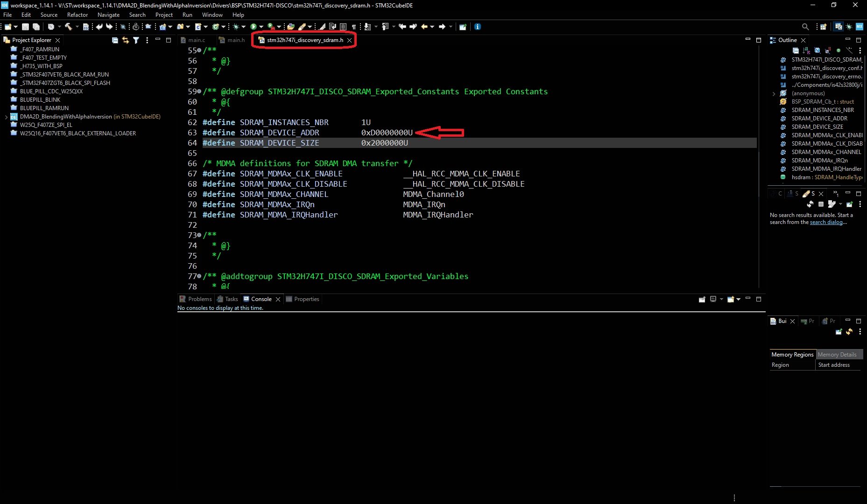Collapse the comment fold at line 59
This screenshot has width=867, height=504.
[199, 91]
